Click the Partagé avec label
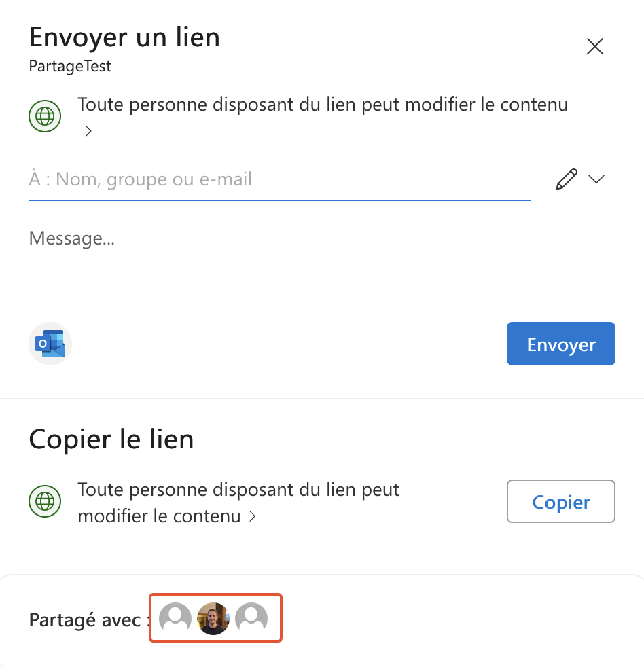This screenshot has width=644, height=667. pyautogui.click(x=85, y=619)
